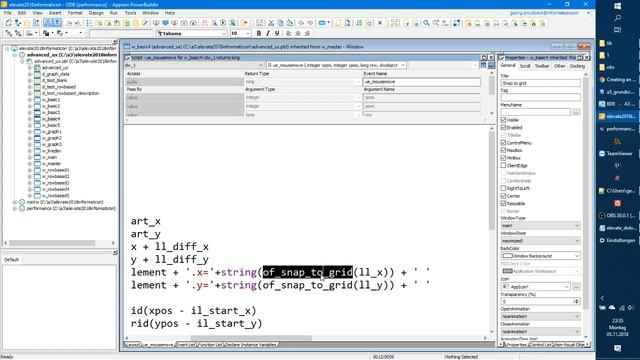Open TeamViewer from the Windows taskbar
The width and height of the screenshot is (640, 360).
(617, 153)
